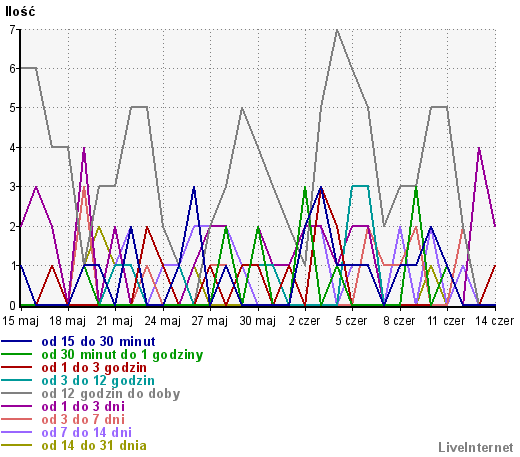Click the '5 czer' date label

(351, 321)
